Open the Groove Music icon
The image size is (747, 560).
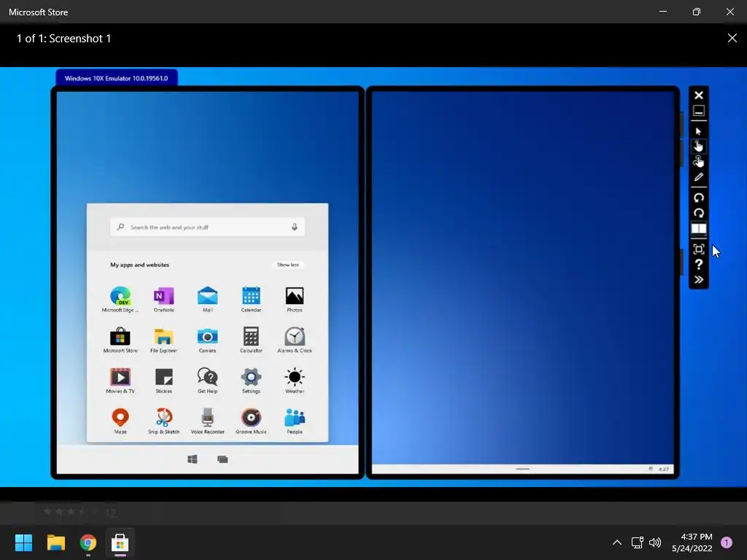click(x=251, y=418)
